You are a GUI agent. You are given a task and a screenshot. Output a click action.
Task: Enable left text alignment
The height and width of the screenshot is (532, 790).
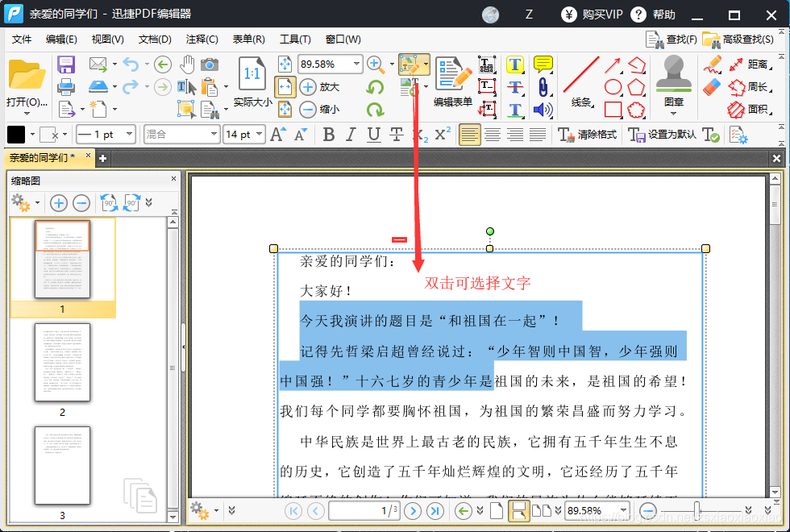[469, 135]
